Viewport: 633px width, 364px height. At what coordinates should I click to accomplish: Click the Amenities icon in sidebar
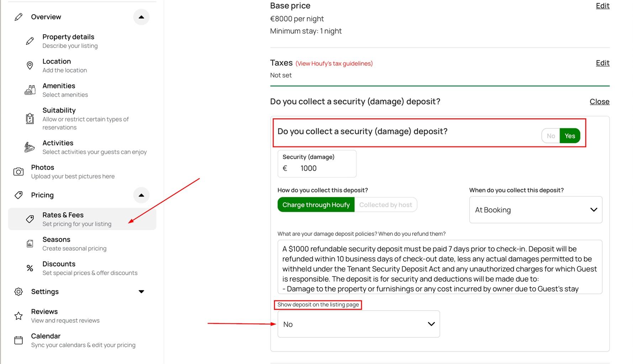[30, 90]
